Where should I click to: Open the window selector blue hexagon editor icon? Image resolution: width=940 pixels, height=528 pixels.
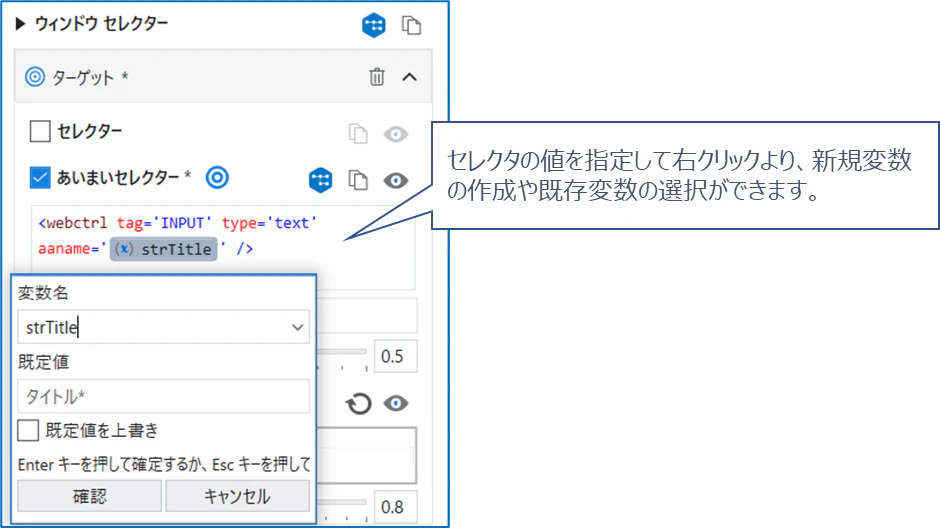click(373, 25)
